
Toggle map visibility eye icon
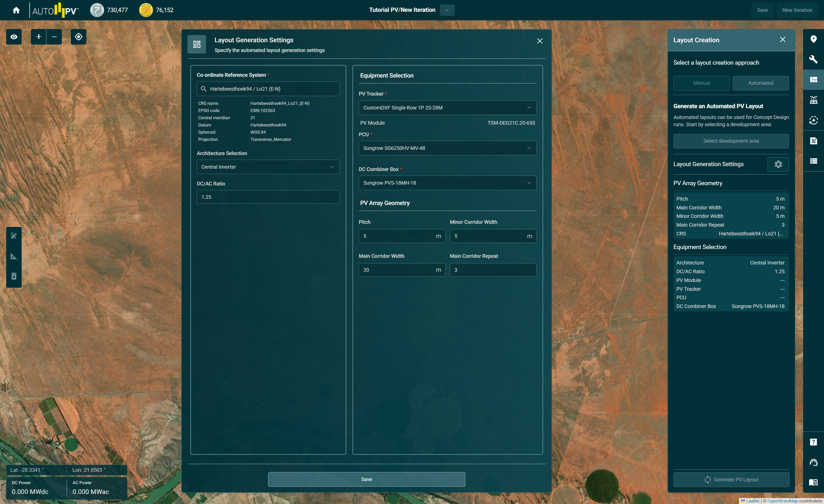click(x=14, y=37)
